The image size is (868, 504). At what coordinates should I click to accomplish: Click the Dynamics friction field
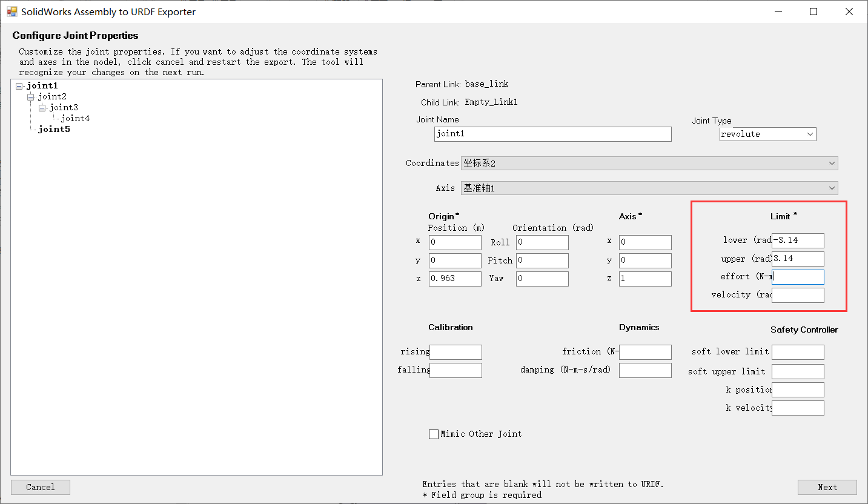coord(645,352)
